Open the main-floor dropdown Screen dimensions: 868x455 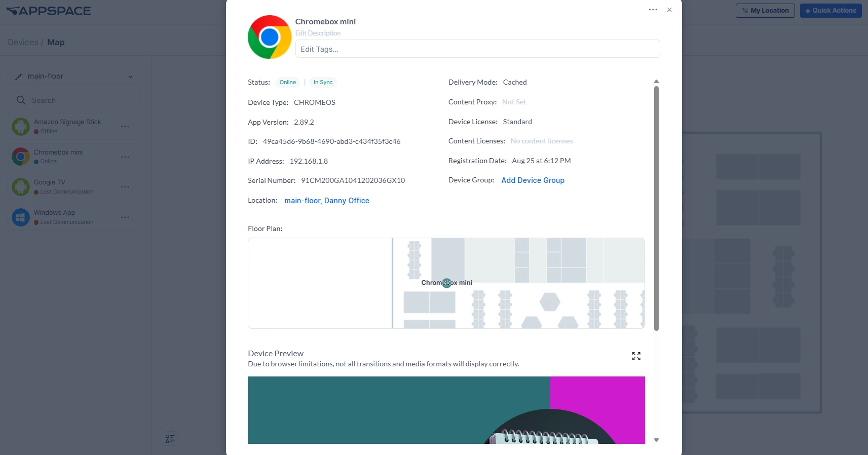[x=74, y=77]
